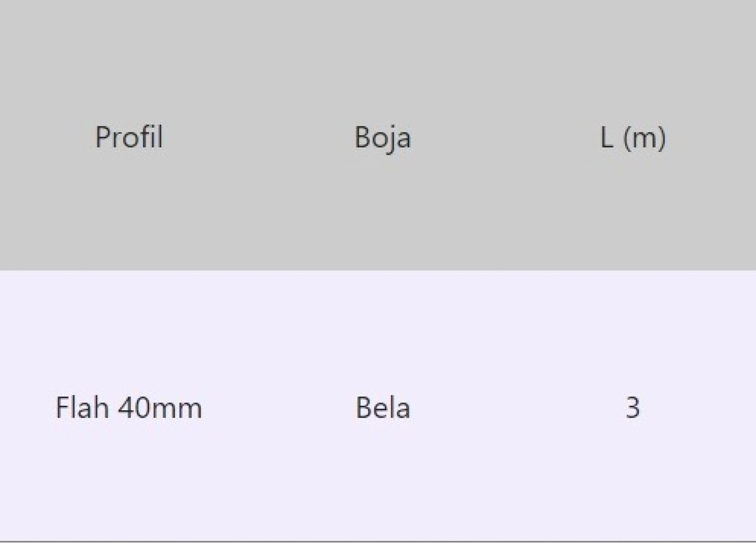Activate the number 3 in data row

pyautogui.click(x=633, y=407)
